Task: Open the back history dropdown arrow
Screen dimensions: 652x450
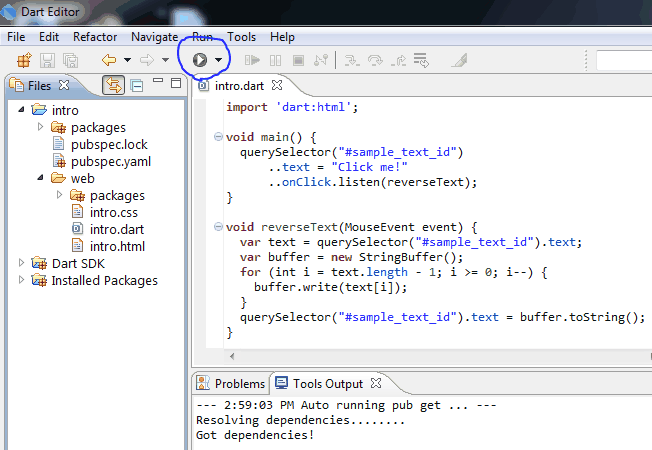Action: [128, 60]
